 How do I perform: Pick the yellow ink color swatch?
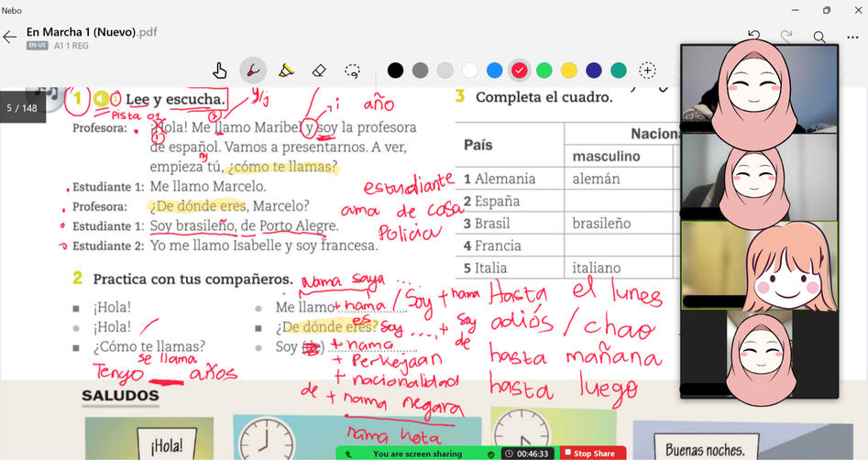(568, 71)
